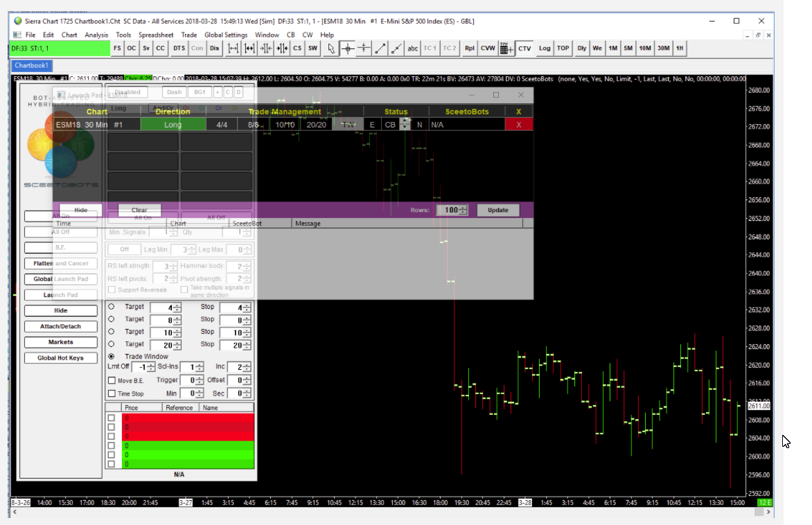Activate the chart values crosshair tool
Screen dimensions: 812x525
pos(348,48)
